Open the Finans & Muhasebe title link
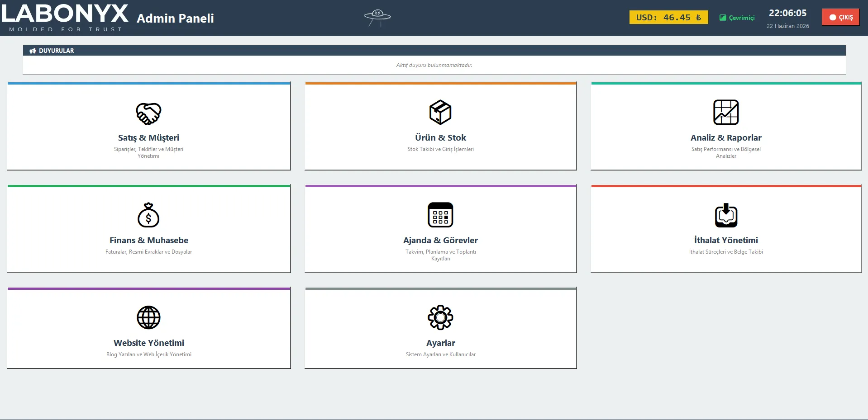Screen dimensions: 868x420 [x=148, y=240]
